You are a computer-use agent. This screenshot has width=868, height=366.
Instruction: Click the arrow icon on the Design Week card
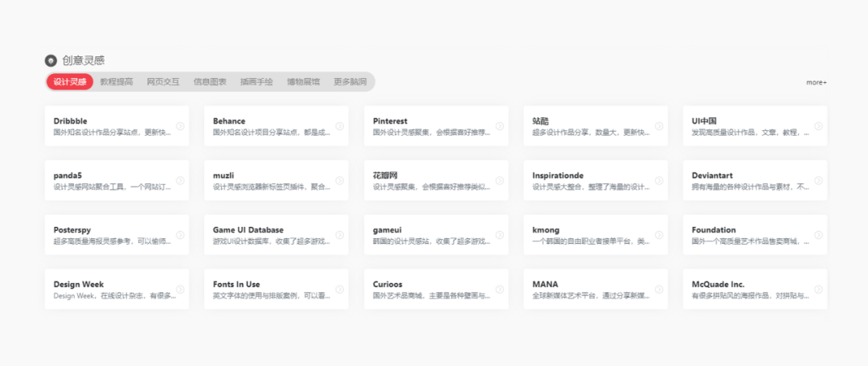(180, 289)
